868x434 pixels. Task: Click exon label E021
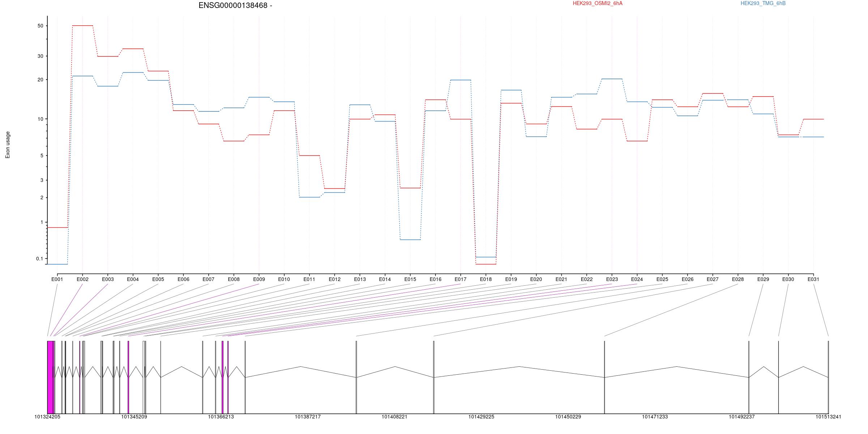pyautogui.click(x=561, y=279)
